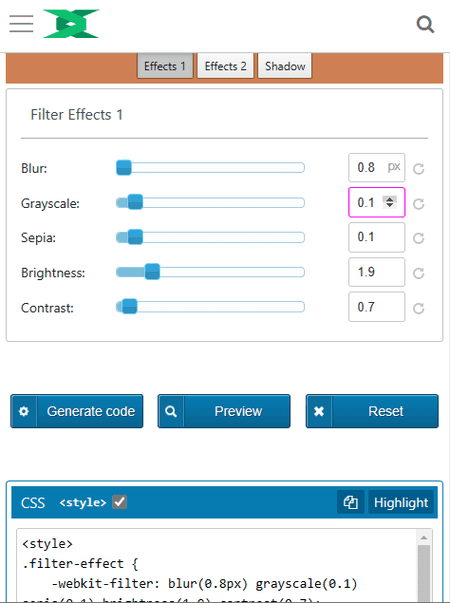The width and height of the screenshot is (450, 603).
Task: Click the Brightness slider handle
Action: coord(152,272)
